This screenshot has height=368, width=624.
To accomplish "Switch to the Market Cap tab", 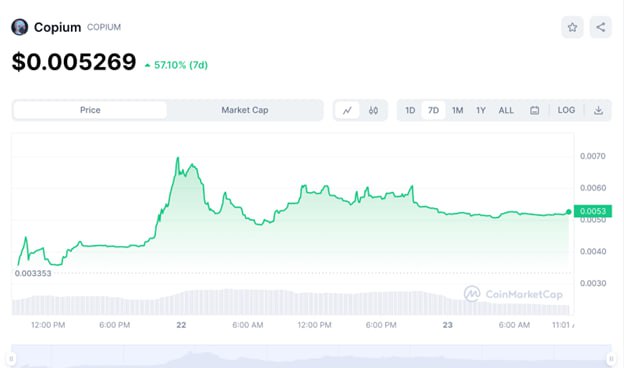I will click(245, 110).
